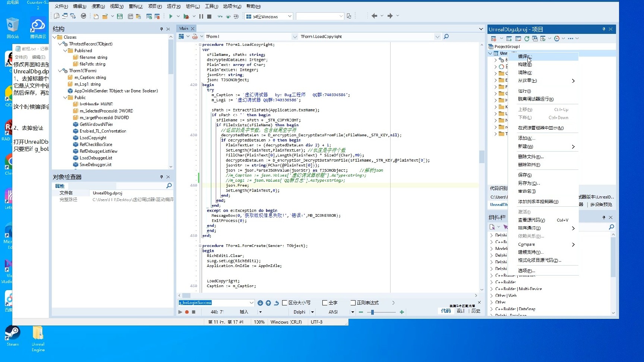Click the red macro record button

(x=187, y=312)
